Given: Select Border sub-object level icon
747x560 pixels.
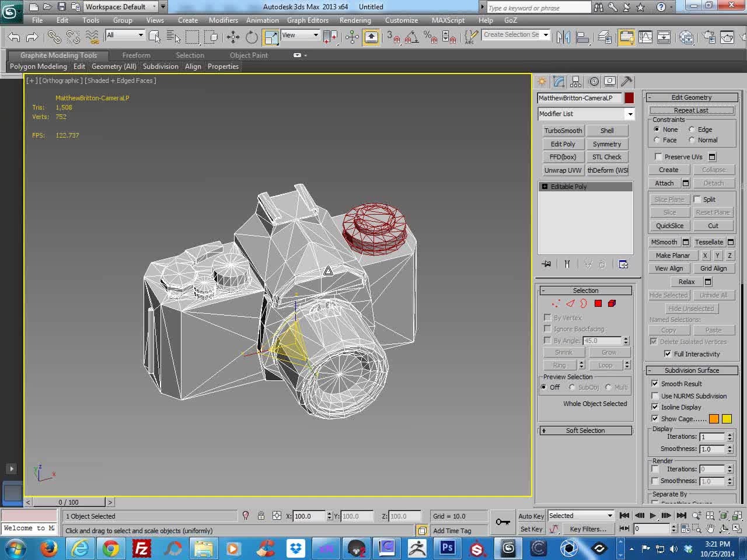Looking at the screenshot, I should (x=584, y=303).
